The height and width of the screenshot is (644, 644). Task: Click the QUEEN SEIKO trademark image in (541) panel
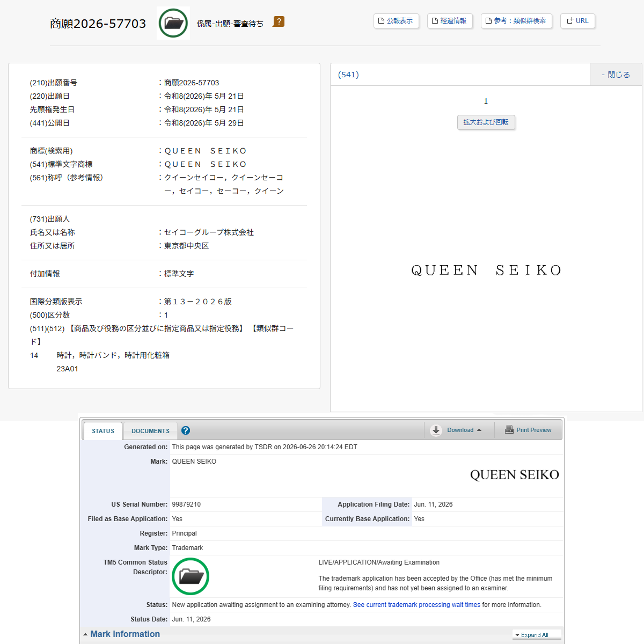[486, 270]
